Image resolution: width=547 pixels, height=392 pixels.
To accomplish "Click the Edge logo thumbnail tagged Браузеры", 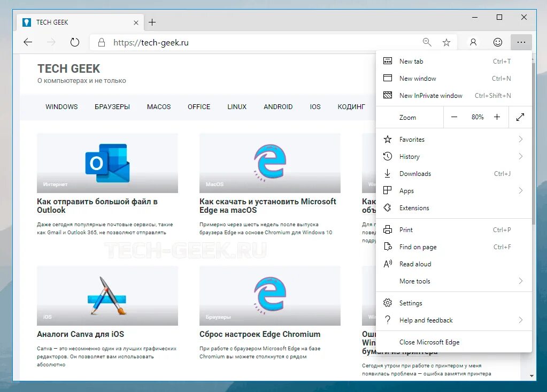I will tap(270, 296).
